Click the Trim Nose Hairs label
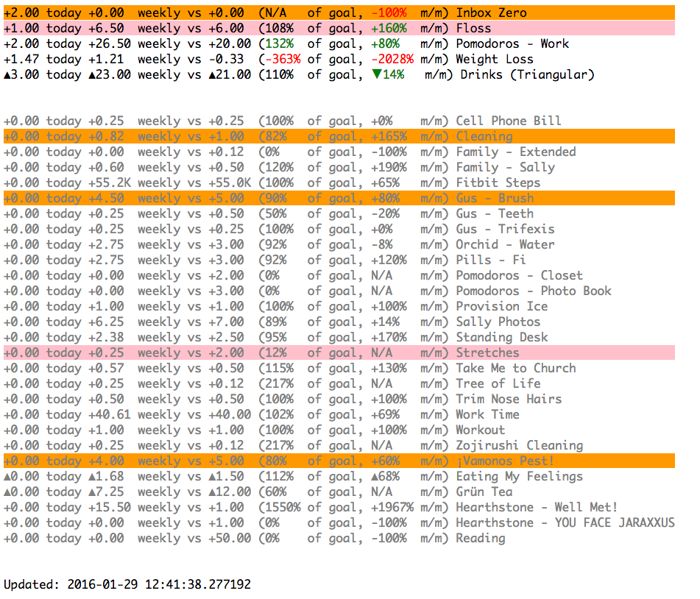The image size is (700, 599). point(509,399)
